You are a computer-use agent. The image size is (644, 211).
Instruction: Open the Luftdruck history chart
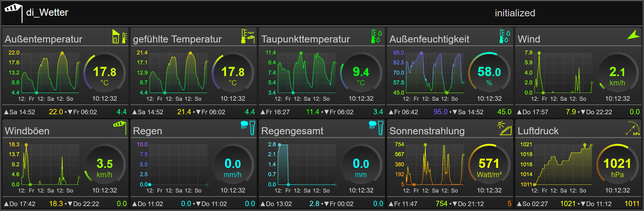coord(557,168)
